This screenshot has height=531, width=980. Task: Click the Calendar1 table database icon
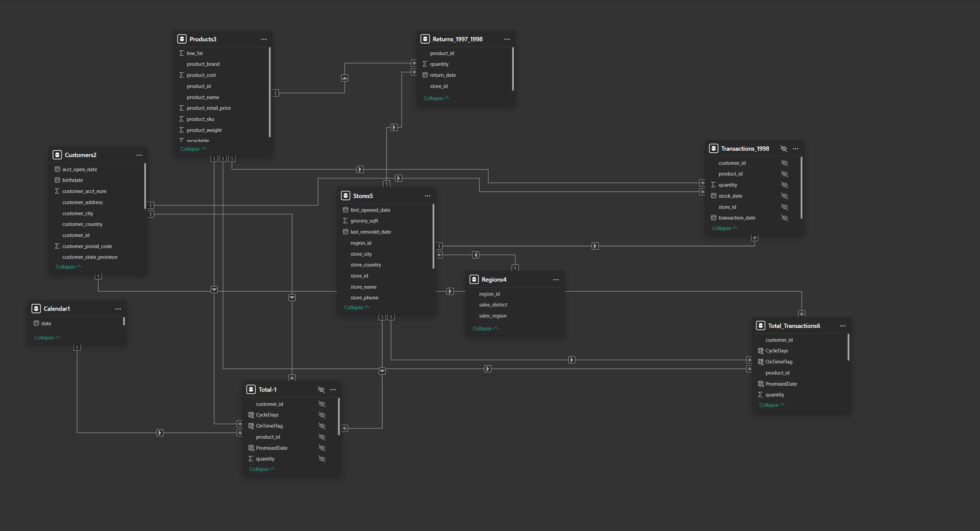36,308
